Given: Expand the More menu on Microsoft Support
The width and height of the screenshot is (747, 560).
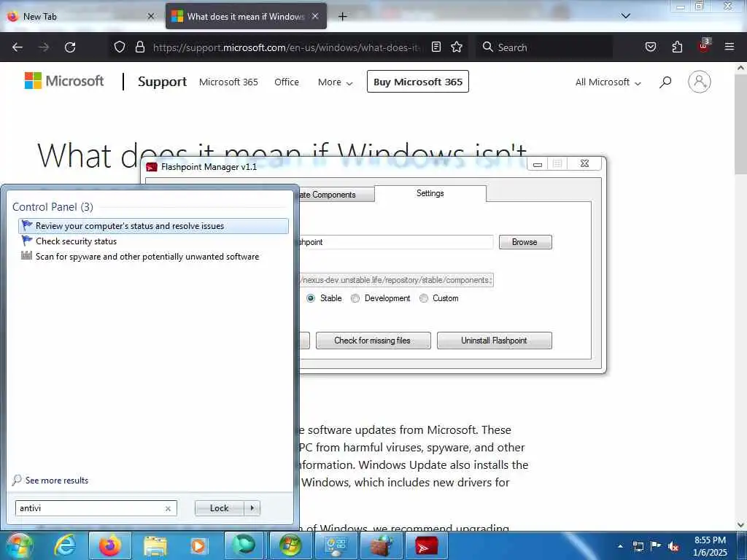Looking at the screenshot, I should 335,82.
